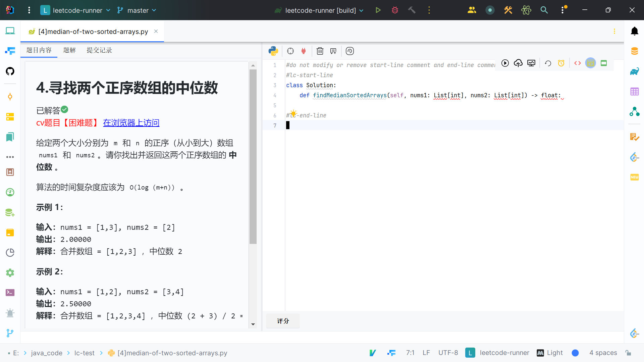Open the Git branch tool window at sidebar bottom
The height and width of the screenshot is (362, 644).
click(x=10, y=333)
